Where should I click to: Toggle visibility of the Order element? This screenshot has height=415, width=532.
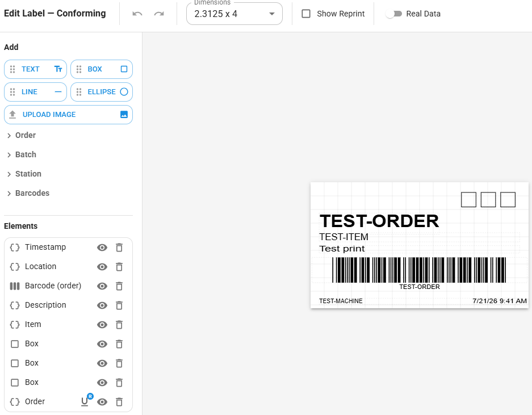click(x=102, y=403)
